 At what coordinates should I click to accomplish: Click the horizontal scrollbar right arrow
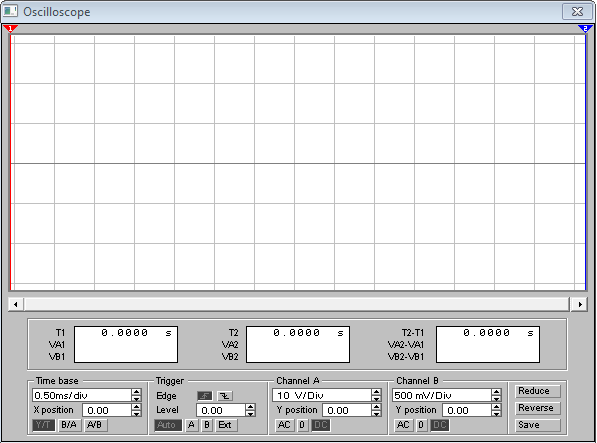579,304
